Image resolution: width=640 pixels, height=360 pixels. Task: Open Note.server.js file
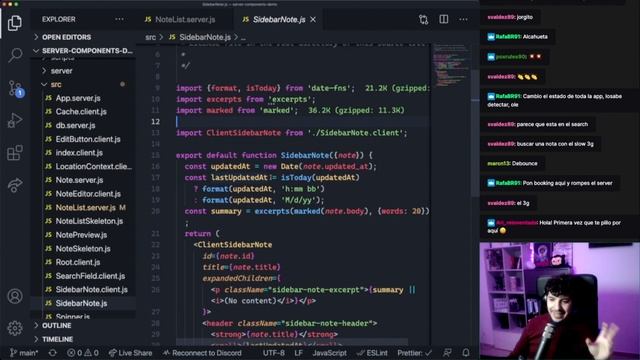coord(79,180)
